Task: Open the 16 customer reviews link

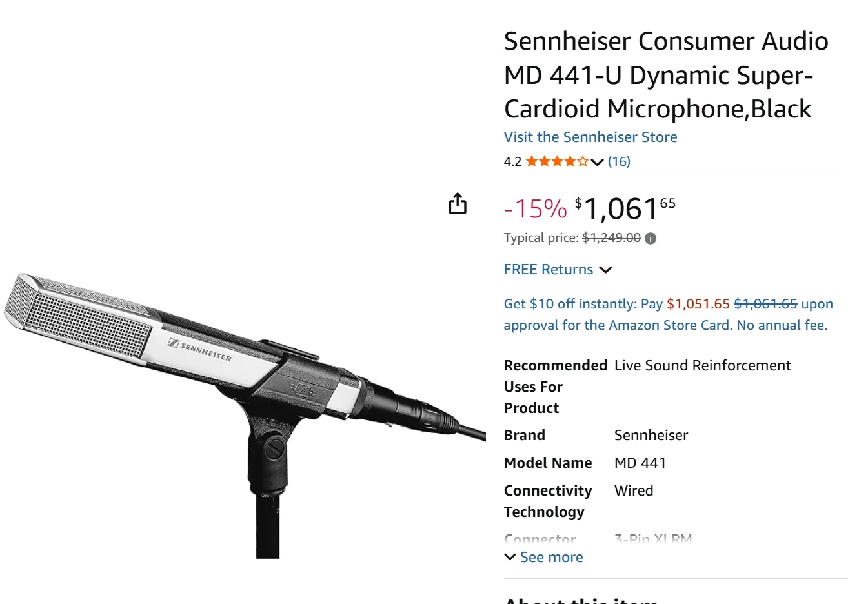Action: [619, 161]
